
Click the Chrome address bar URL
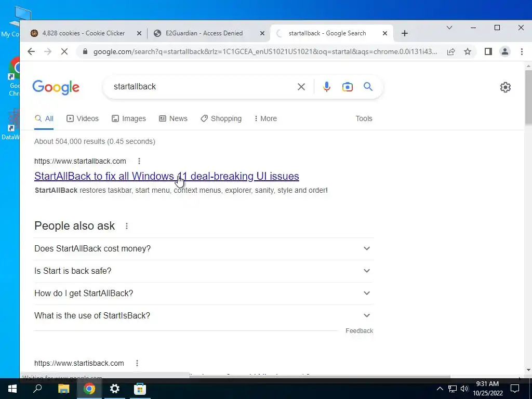(265, 51)
